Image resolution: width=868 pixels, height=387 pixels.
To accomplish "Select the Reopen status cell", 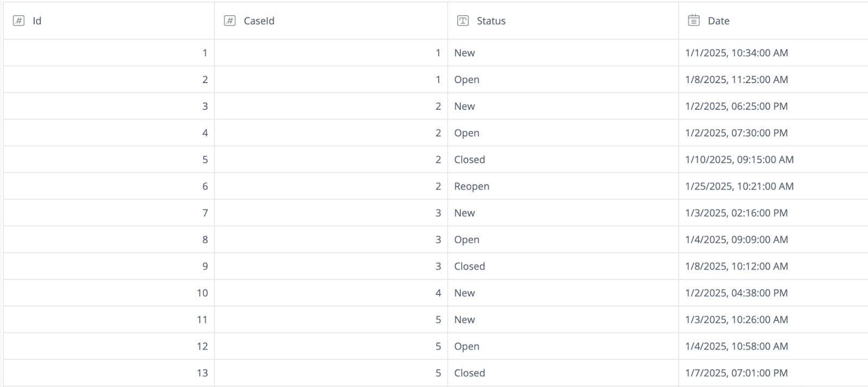I will point(471,186).
